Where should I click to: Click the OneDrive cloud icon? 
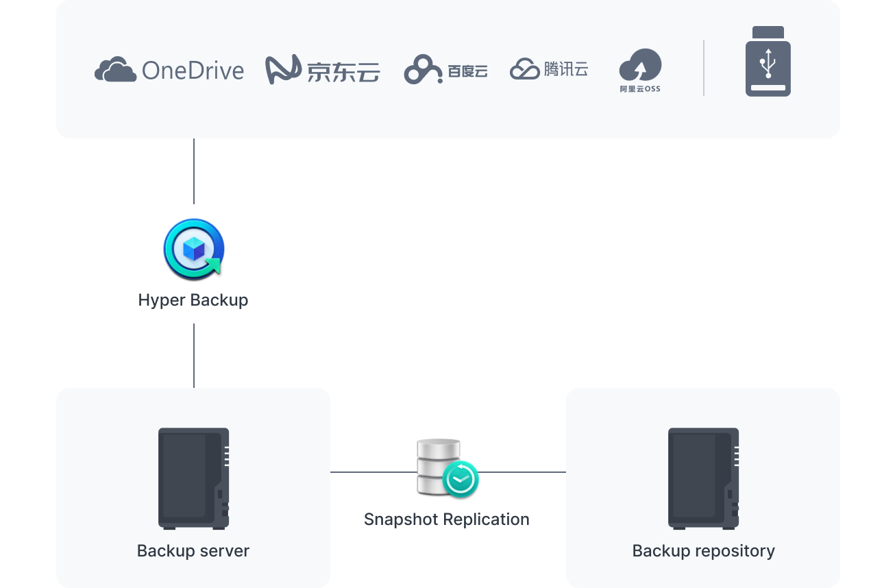pos(115,70)
